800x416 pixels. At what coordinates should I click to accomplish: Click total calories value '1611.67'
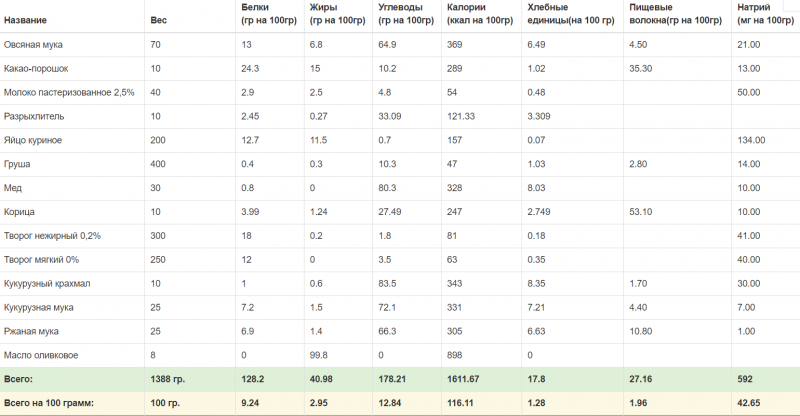(463, 379)
